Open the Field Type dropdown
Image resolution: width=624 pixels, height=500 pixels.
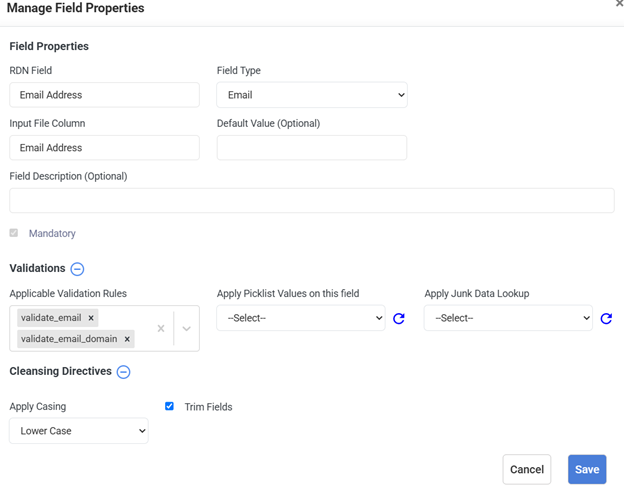[312, 95]
